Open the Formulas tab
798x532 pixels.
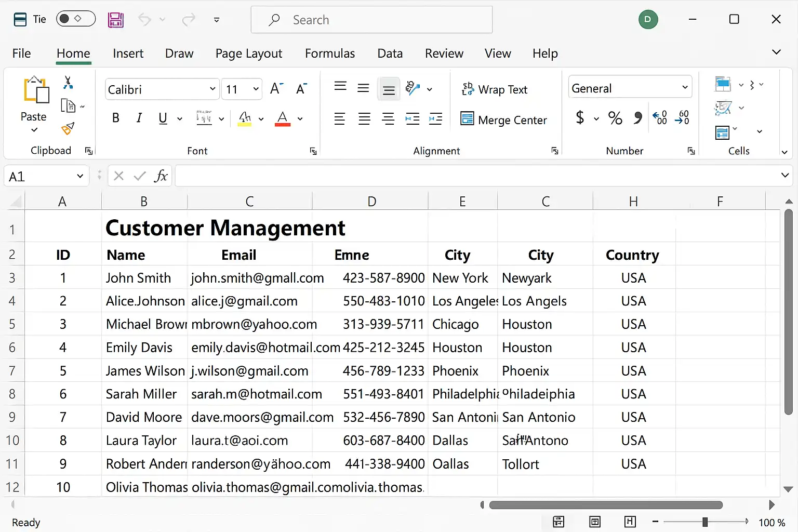pos(329,54)
